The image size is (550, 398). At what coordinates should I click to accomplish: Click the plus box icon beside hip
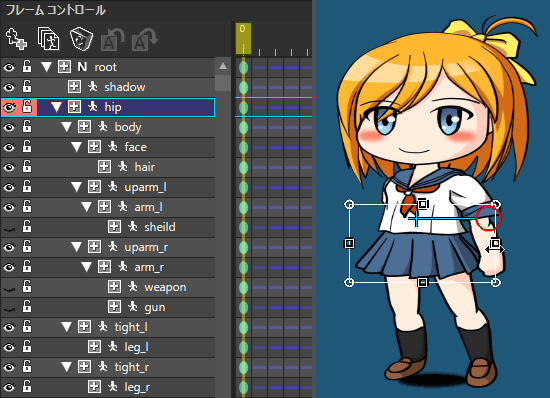[74, 107]
